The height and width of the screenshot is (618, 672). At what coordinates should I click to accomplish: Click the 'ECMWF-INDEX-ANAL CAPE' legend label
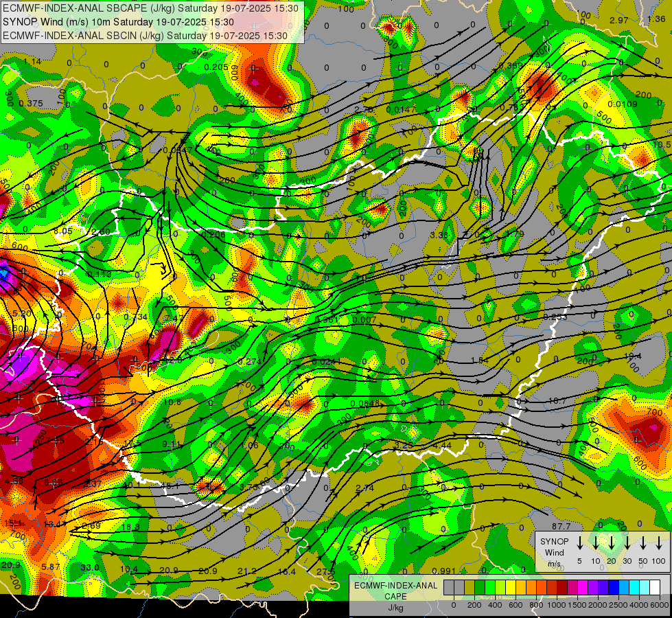coord(395,591)
